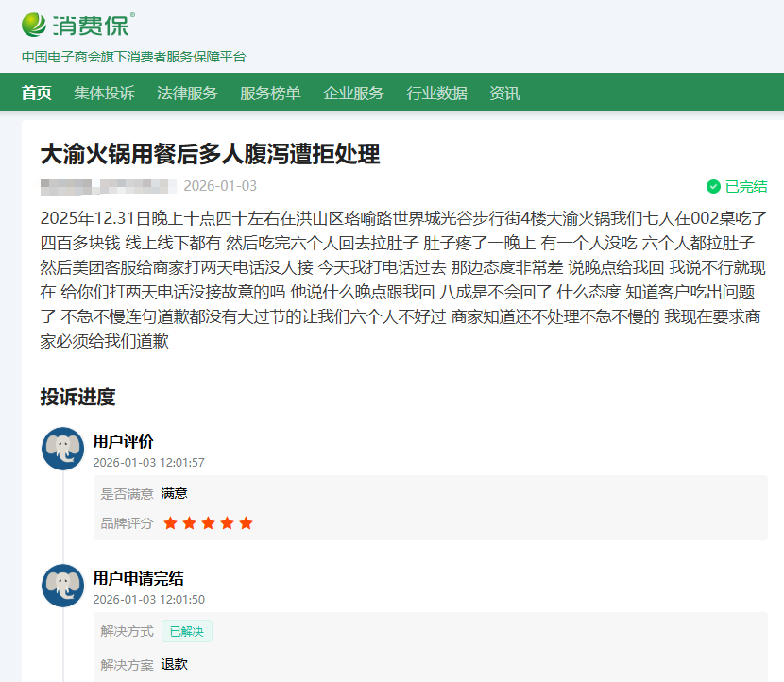Go to the 首页 navigation tab
Viewport: 784px width, 682px height.
(x=37, y=93)
